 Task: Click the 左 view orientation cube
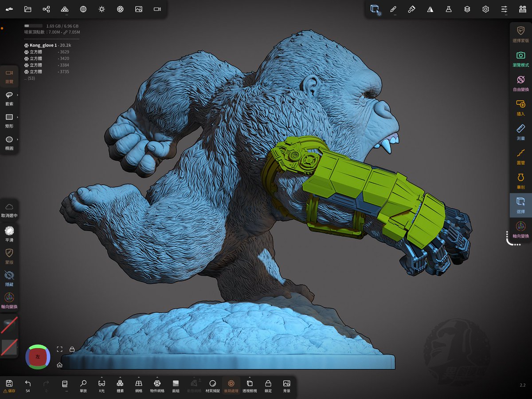coord(38,356)
